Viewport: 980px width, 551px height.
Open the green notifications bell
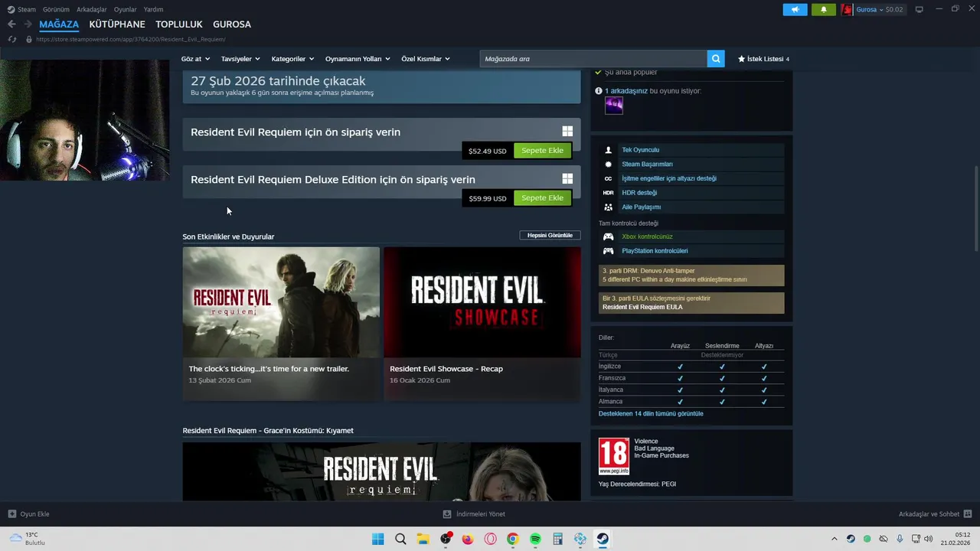point(824,9)
